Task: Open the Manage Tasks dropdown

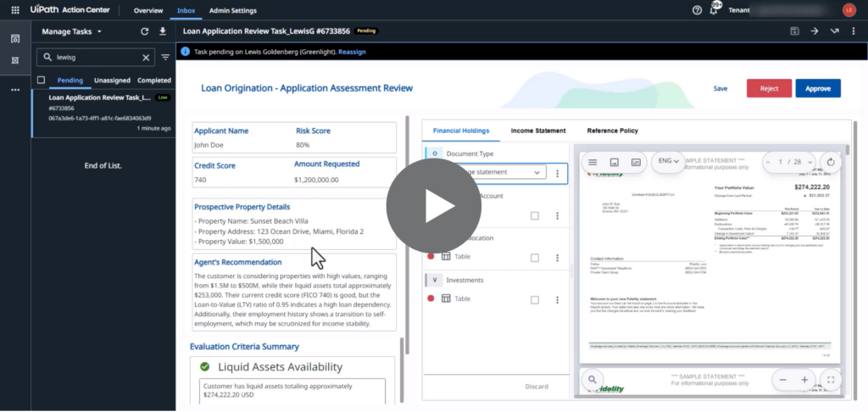Action: [72, 31]
